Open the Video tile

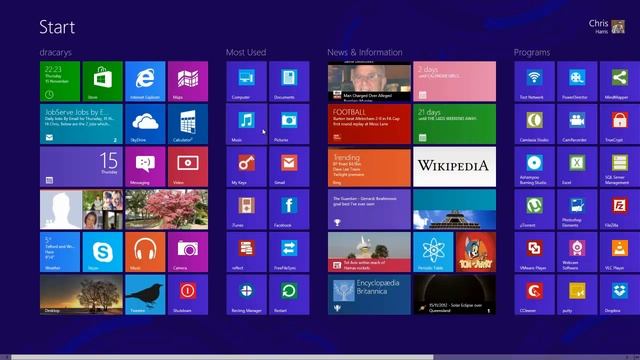click(x=188, y=167)
